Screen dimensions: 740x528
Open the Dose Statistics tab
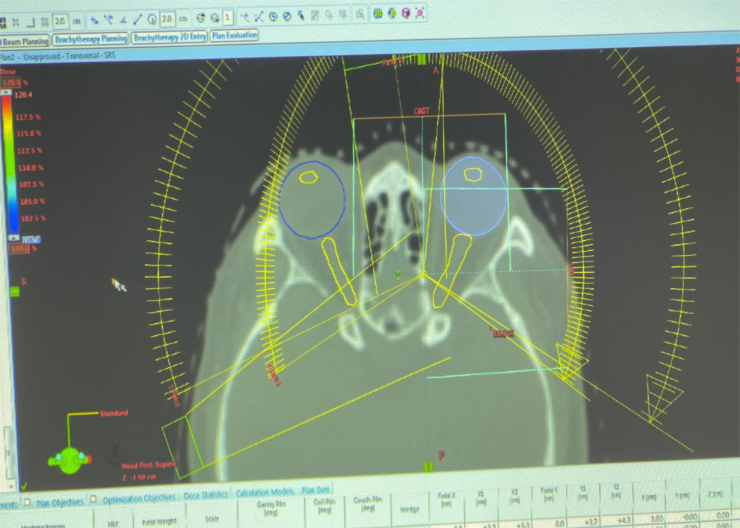click(x=207, y=494)
